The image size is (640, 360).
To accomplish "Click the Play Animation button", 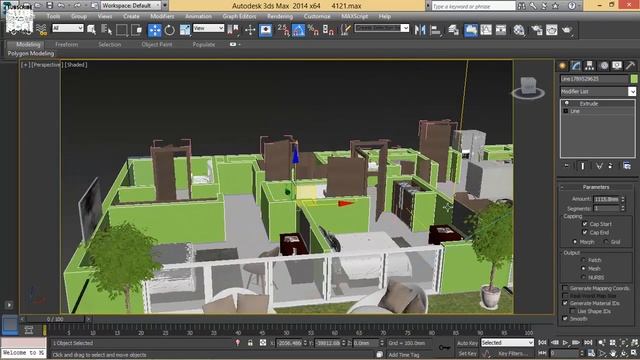I will 565,343.
